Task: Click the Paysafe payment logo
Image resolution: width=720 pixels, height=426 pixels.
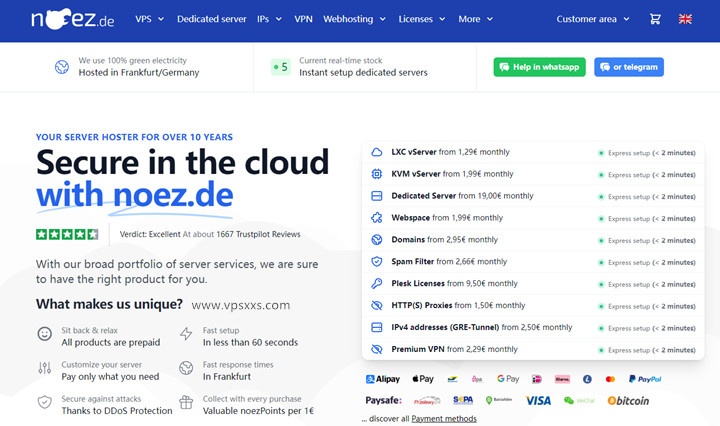Action: coord(383,400)
